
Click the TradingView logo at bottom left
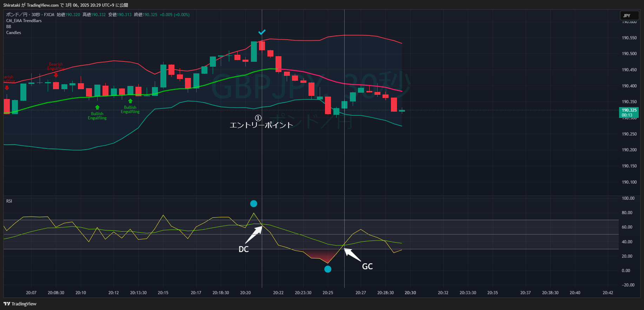[x=20, y=304]
